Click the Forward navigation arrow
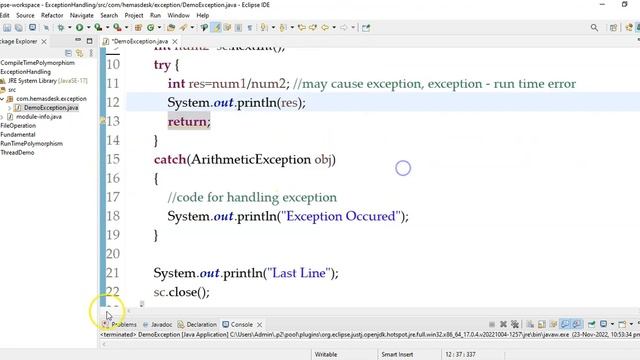The image size is (640, 360). pos(344,28)
